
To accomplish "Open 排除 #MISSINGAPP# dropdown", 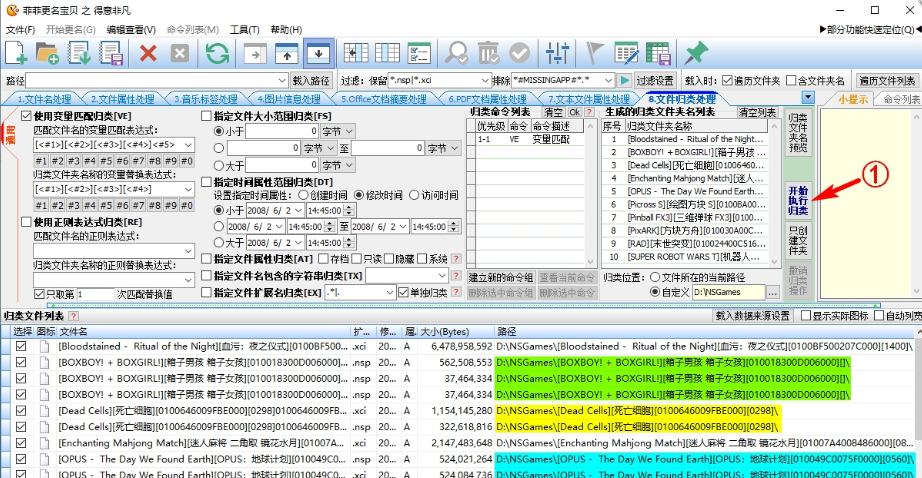I will [x=608, y=80].
